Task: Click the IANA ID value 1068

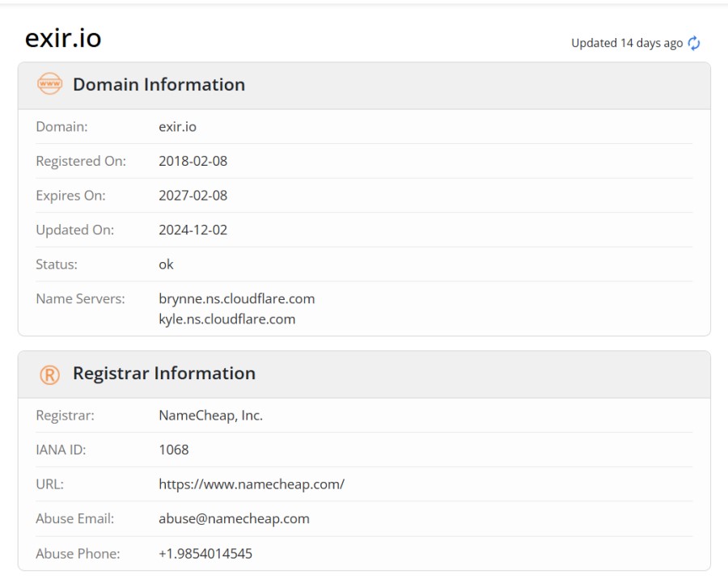Action: tap(173, 450)
